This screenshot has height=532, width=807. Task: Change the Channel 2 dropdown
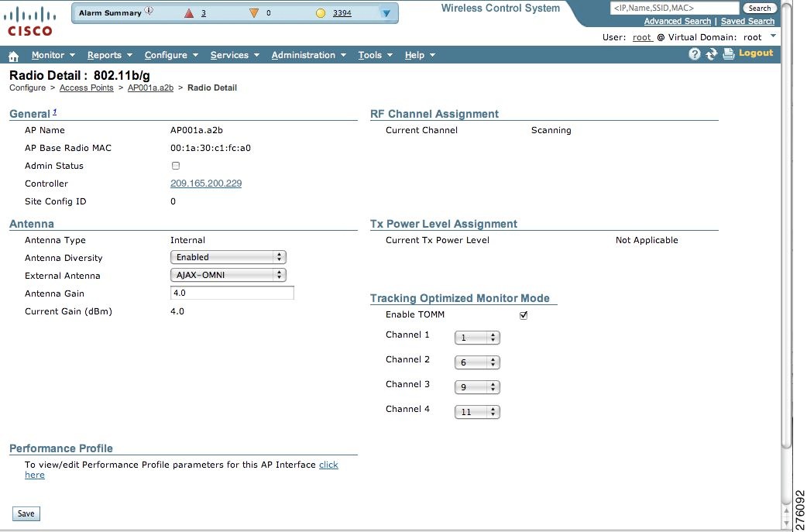[x=477, y=362]
